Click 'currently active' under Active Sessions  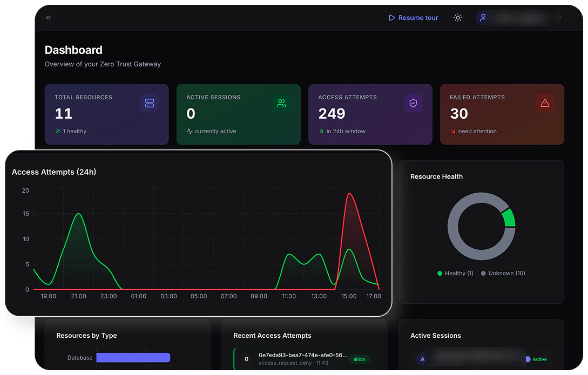tap(215, 132)
